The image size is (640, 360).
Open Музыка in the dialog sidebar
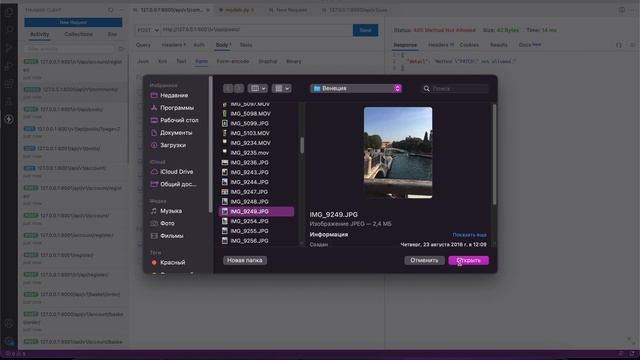coord(166,211)
